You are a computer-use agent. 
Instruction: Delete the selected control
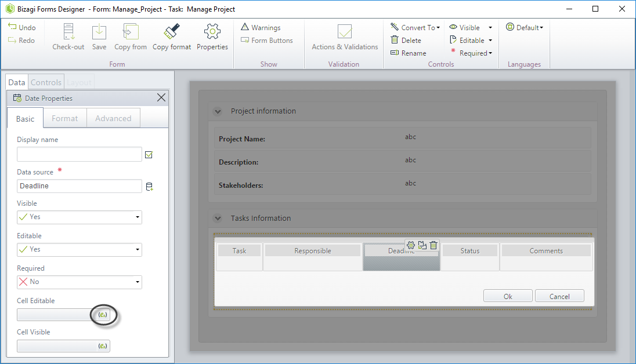(406, 40)
